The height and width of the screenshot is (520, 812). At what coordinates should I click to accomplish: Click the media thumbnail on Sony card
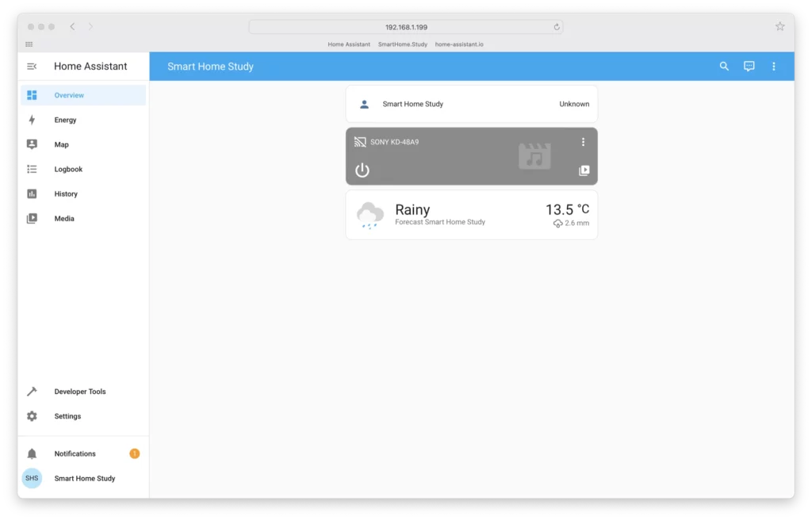point(534,156)
